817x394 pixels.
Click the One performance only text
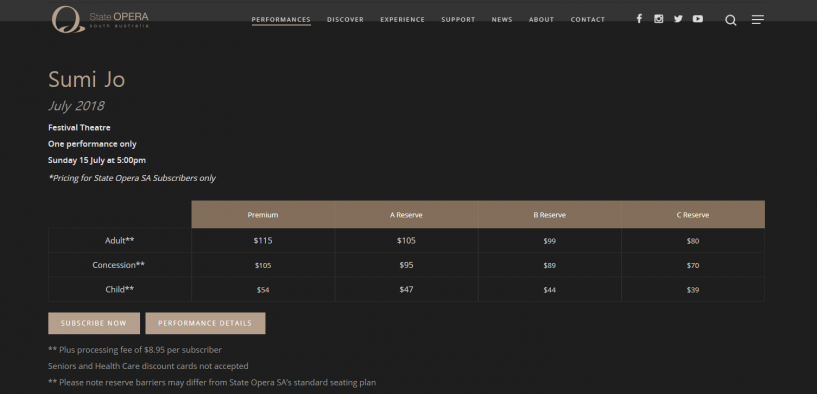tap(92, 144)
